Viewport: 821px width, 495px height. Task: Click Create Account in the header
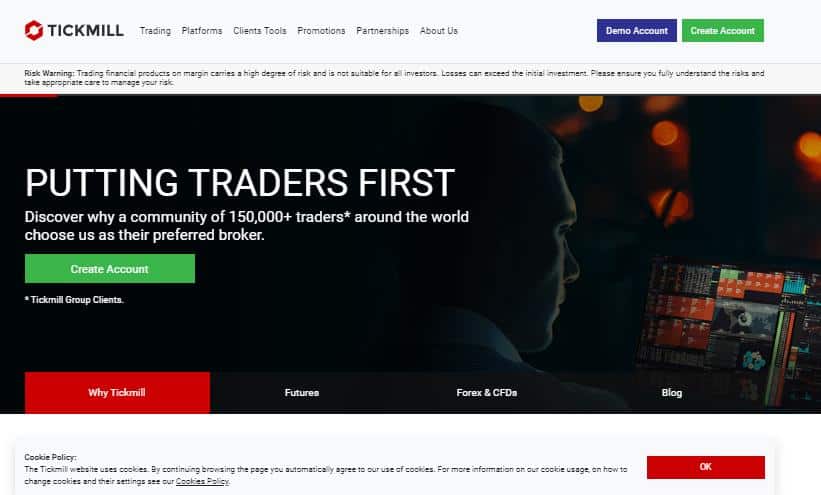coord(723,30)
